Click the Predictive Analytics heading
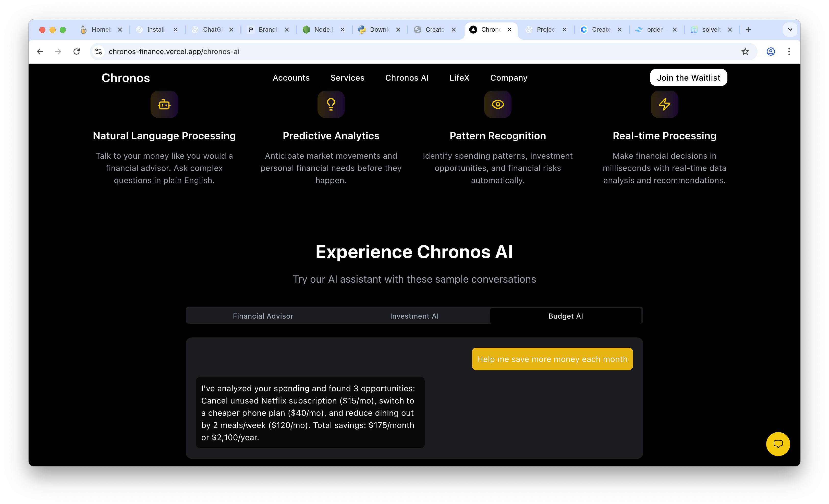Viewport: 829px width, 504px height. pyautogui.click(x=331, y=135)
